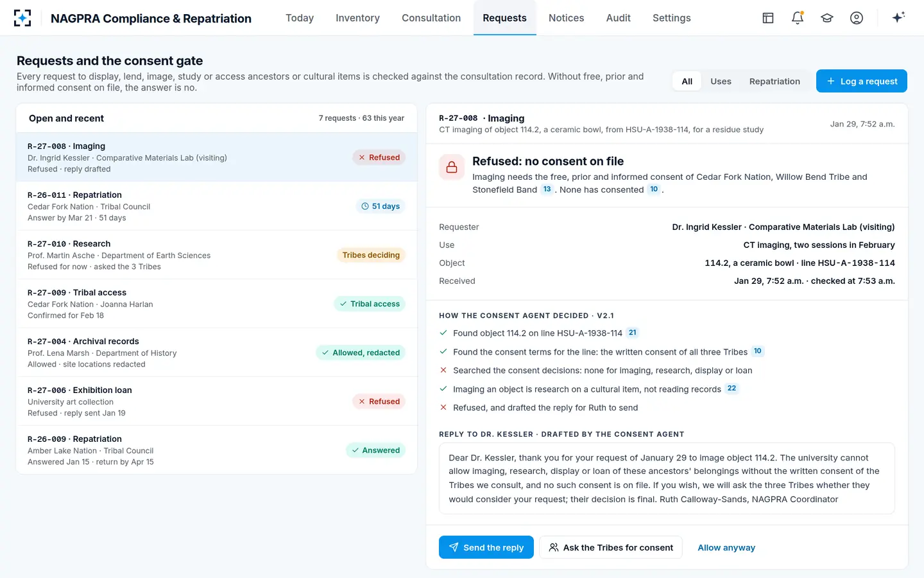Click the Tribes deciding status badge
The image size is (924, 578).
(x=371, y=255)
